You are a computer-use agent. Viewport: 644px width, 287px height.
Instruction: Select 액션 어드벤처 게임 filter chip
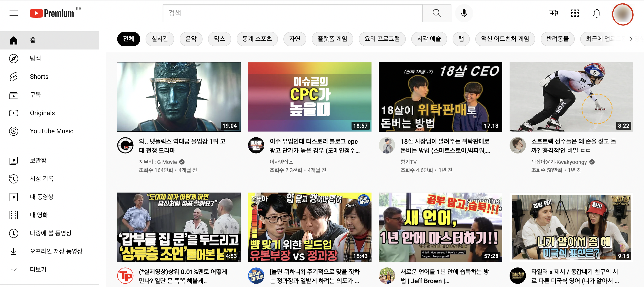pyautogui.click(x=505, y=39)
